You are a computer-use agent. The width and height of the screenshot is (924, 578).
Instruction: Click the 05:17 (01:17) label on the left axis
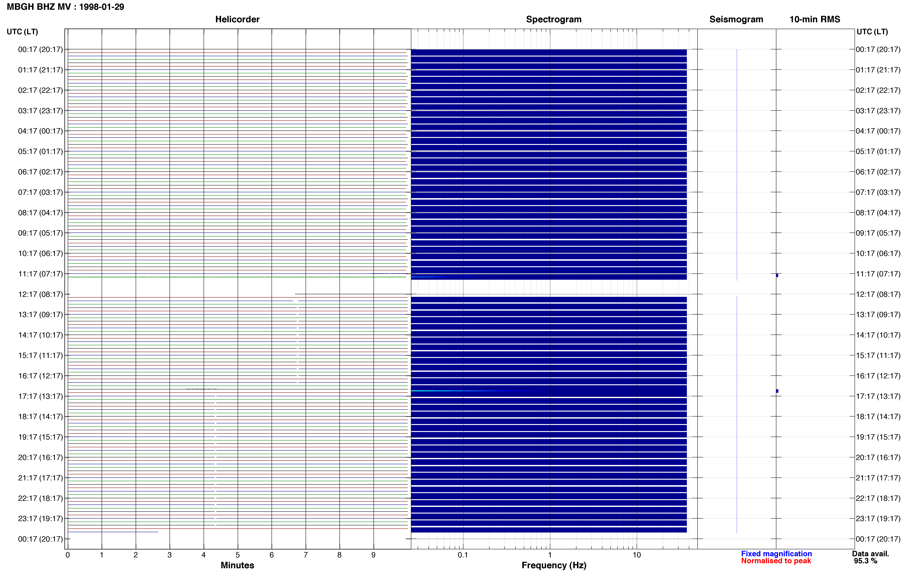point(41,151)
